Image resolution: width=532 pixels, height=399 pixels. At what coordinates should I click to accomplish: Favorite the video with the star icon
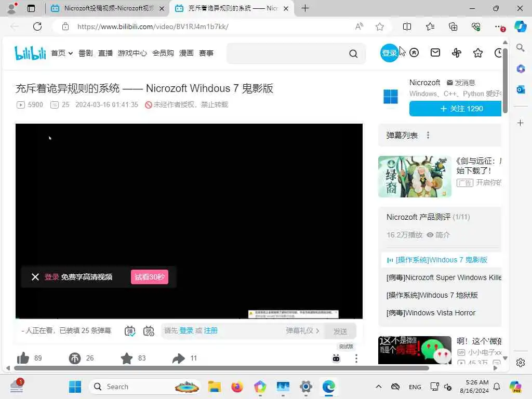click(127, 358)
